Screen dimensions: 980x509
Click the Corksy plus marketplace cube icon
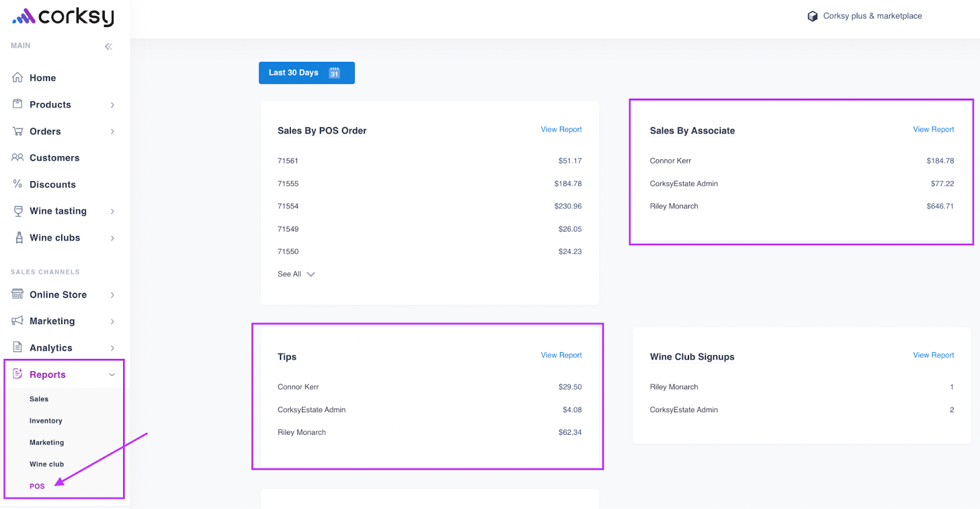(812, 17)
